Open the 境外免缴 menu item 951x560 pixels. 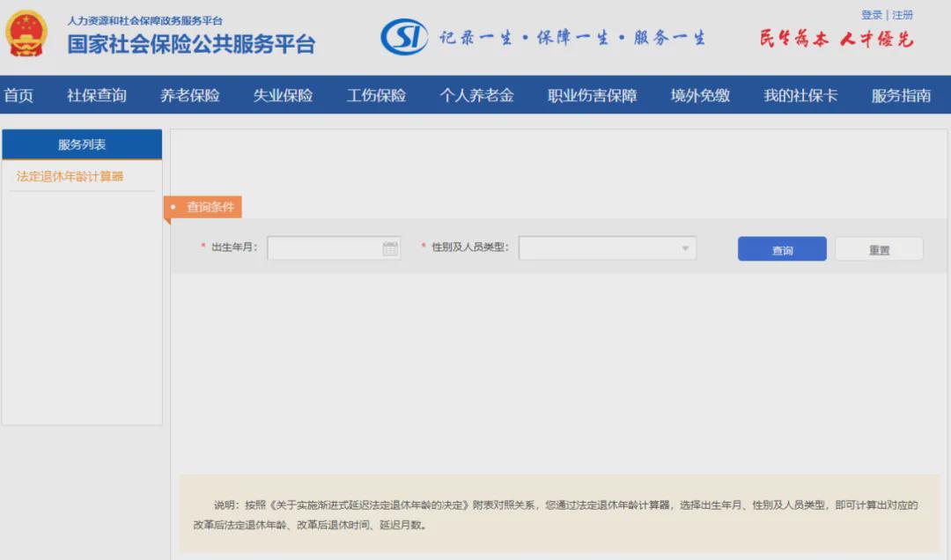700,96
